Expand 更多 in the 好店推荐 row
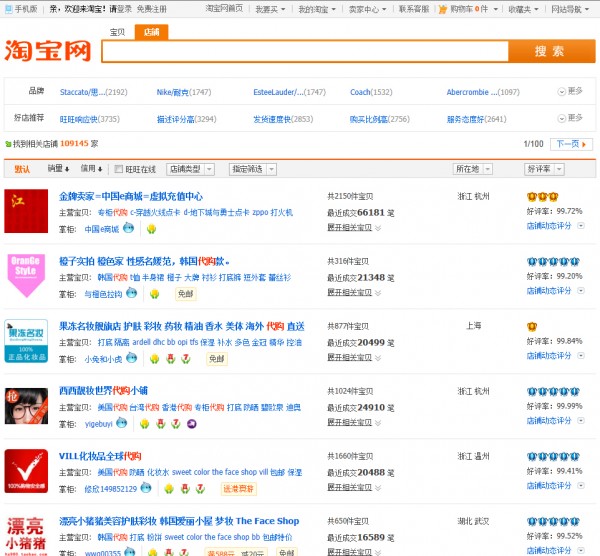The width and height of the screenshot is (600, 556). click(x=570, y=118)
